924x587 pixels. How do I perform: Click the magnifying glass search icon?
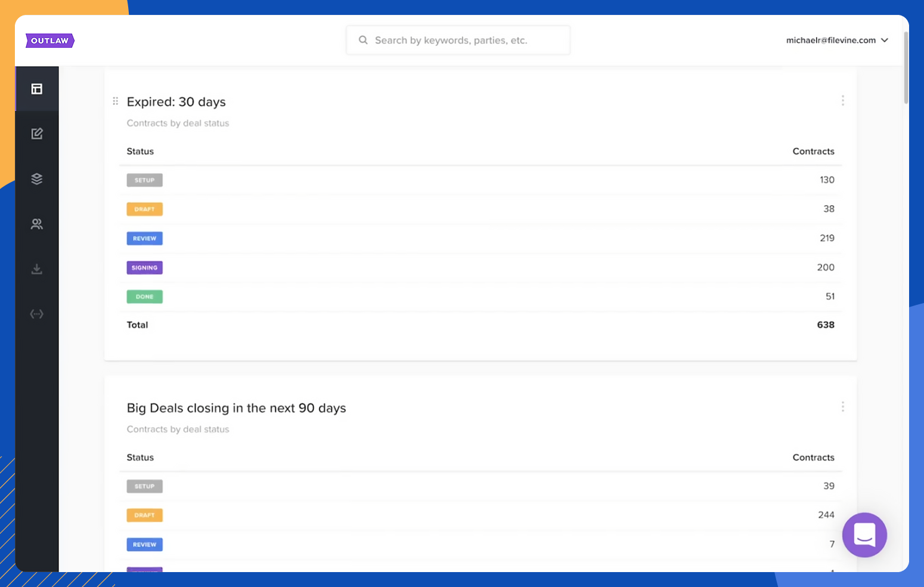pos(363,39)
